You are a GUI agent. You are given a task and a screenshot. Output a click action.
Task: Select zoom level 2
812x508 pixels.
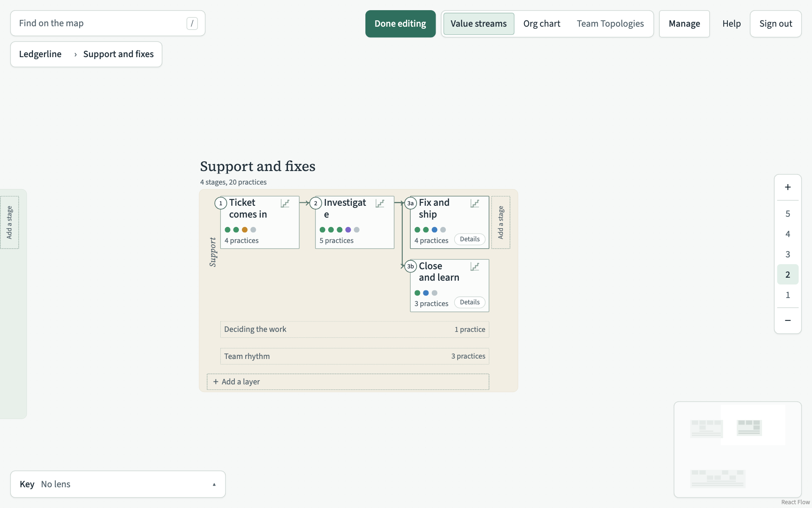(x=787, y=275)
